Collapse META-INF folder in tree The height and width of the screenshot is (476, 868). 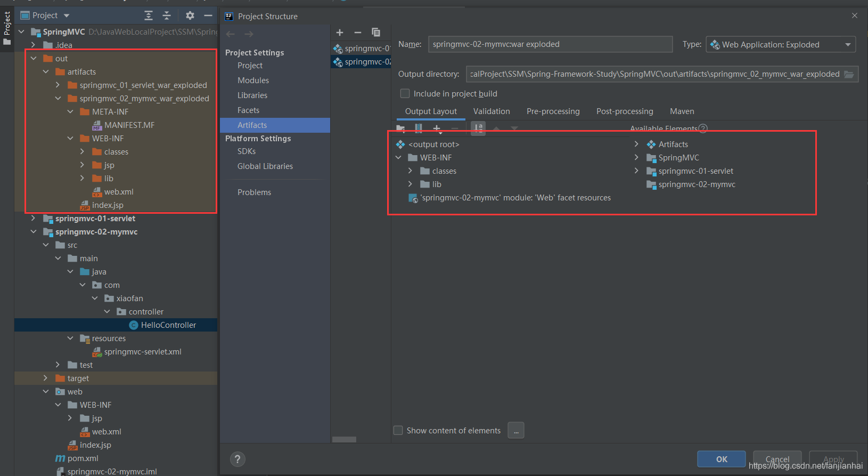point(70,112)
